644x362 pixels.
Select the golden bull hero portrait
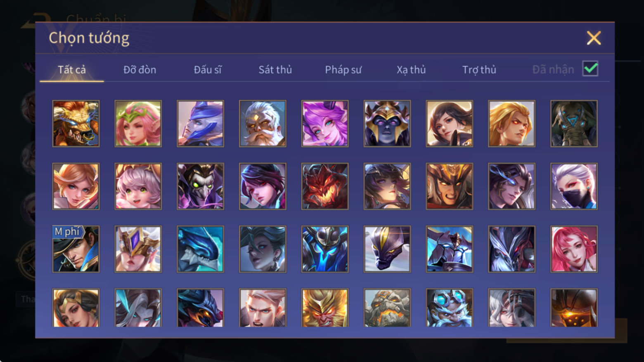[x=76, y=124]
